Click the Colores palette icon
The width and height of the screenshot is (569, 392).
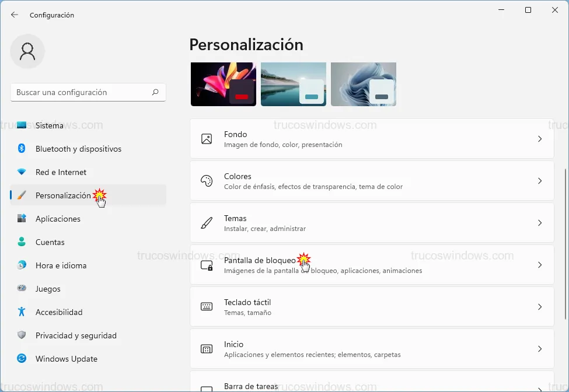(x=207, y=181)
